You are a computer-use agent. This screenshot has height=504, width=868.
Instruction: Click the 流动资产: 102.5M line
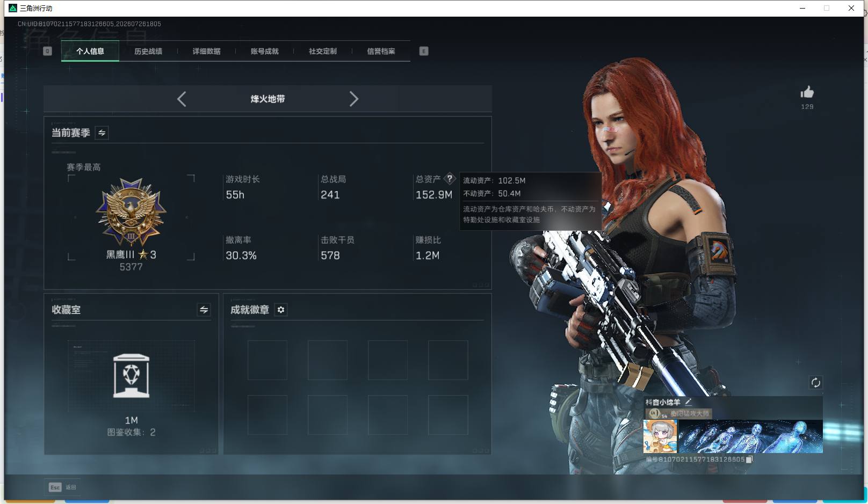(495, 181)
